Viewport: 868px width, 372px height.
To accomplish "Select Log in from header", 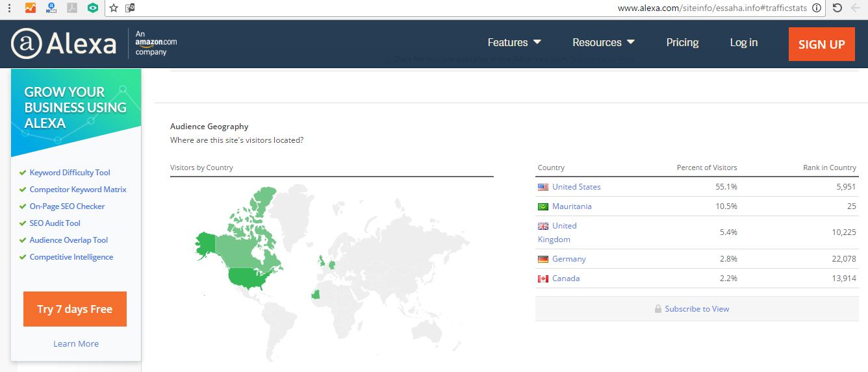I will point(743,42).
